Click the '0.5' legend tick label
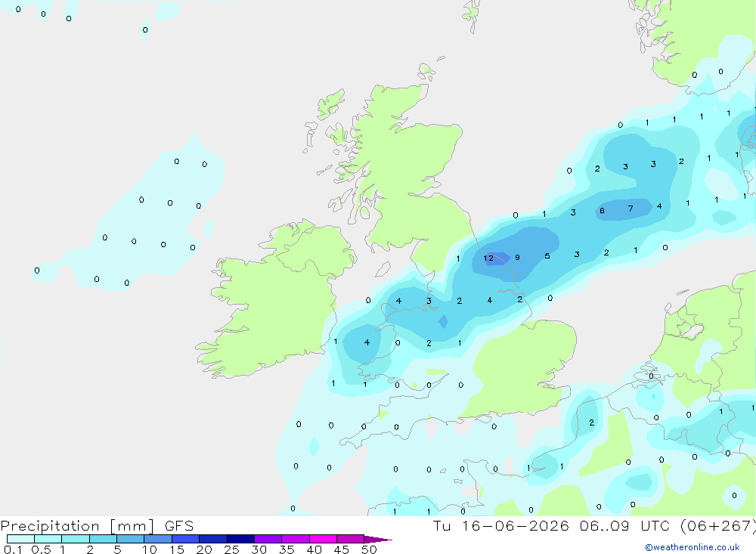 [41, 549]
